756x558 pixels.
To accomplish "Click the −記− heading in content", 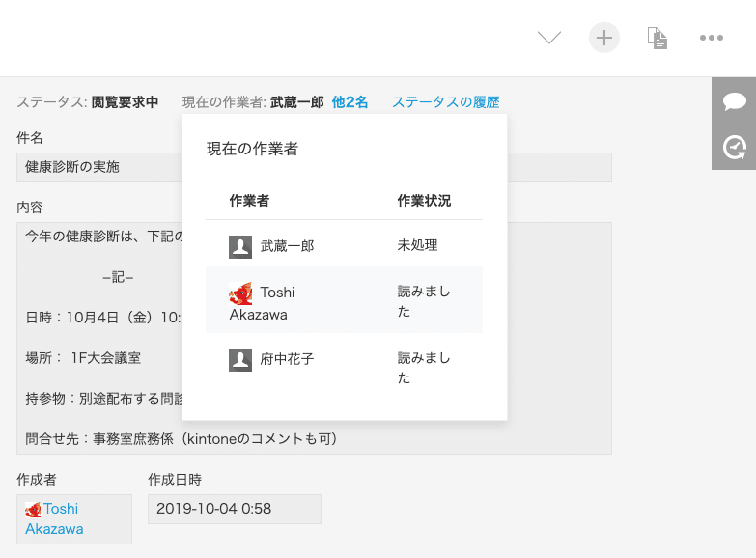I will point(118,277).
